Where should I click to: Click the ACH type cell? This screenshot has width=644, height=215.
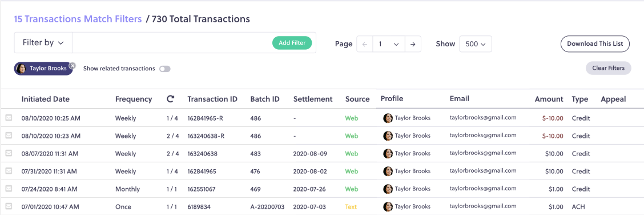(x=578, y=207)
